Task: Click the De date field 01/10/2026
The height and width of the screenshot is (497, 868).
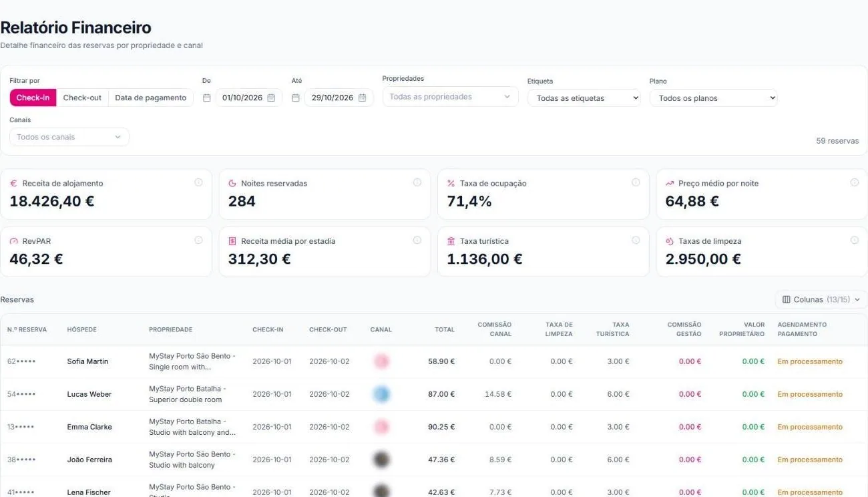Action: point(249,98)
